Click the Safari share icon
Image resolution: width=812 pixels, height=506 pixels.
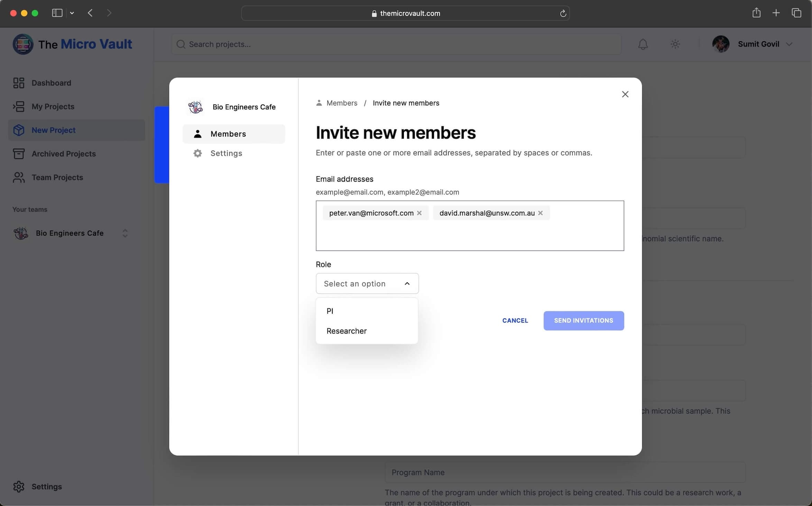[x=756, y=13]
